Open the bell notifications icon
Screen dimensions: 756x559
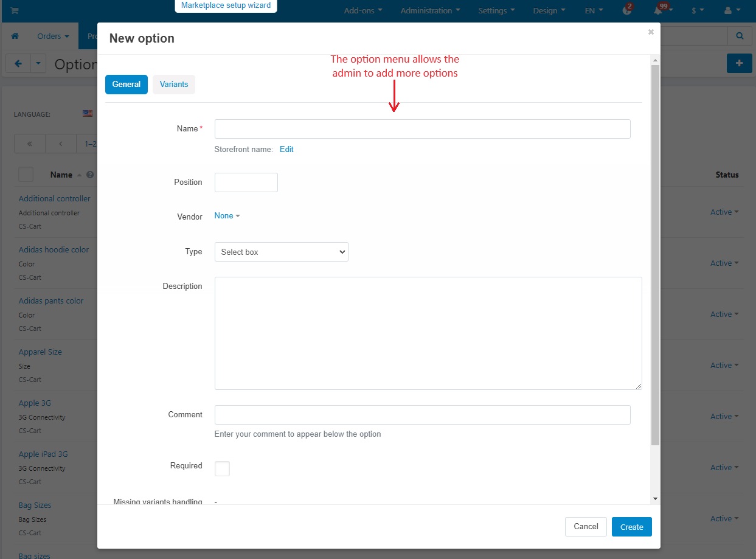pos(659,10)
